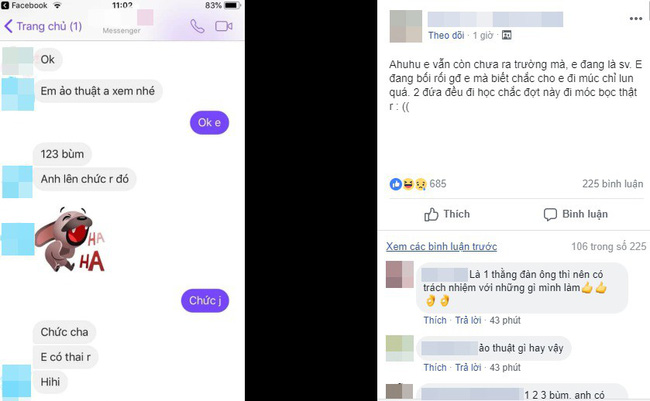Return to Facebook app from status bar
The height and width of the screenshot is (401, 650).
point(24,5)
